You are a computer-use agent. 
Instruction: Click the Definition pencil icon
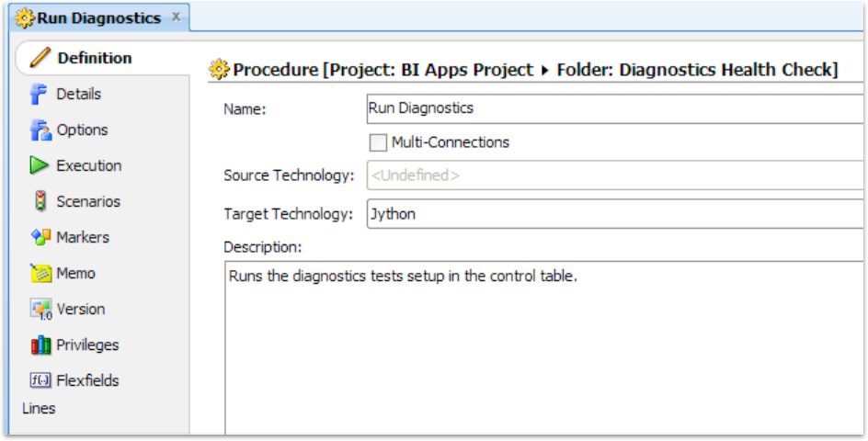click(x=40, y=57)
